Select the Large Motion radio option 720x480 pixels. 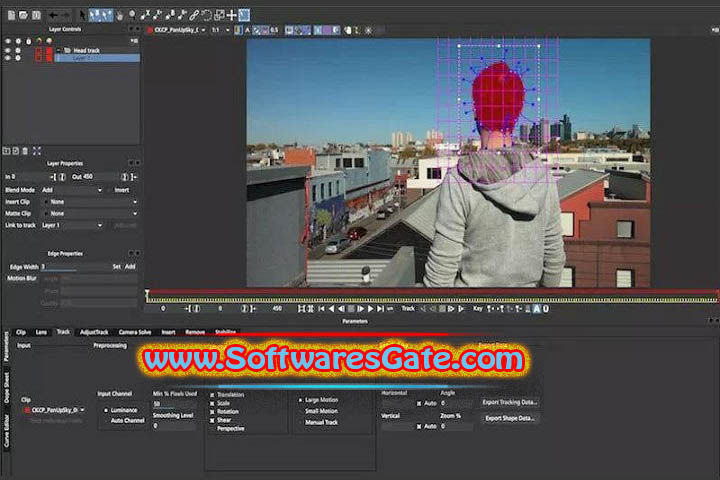click(x=300, y=400)
